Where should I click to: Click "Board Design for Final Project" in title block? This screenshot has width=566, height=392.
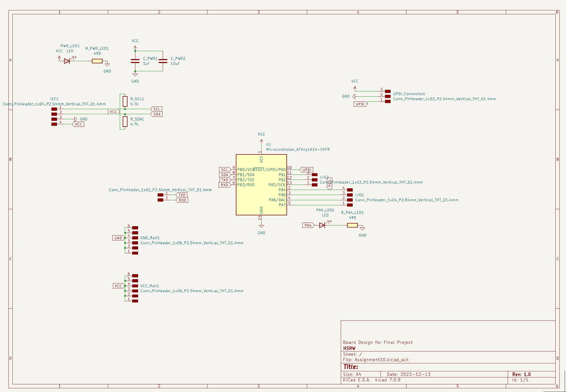click(378, 342)
